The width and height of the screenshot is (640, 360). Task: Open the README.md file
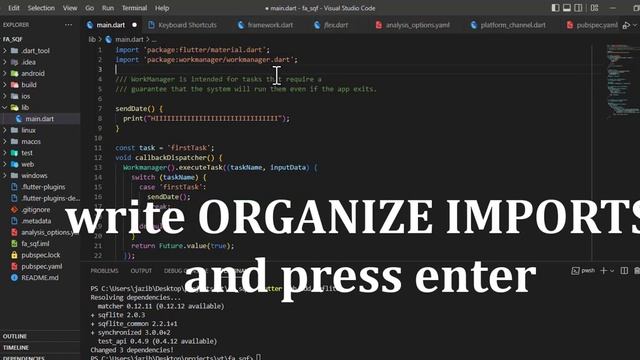coord(40,278)
